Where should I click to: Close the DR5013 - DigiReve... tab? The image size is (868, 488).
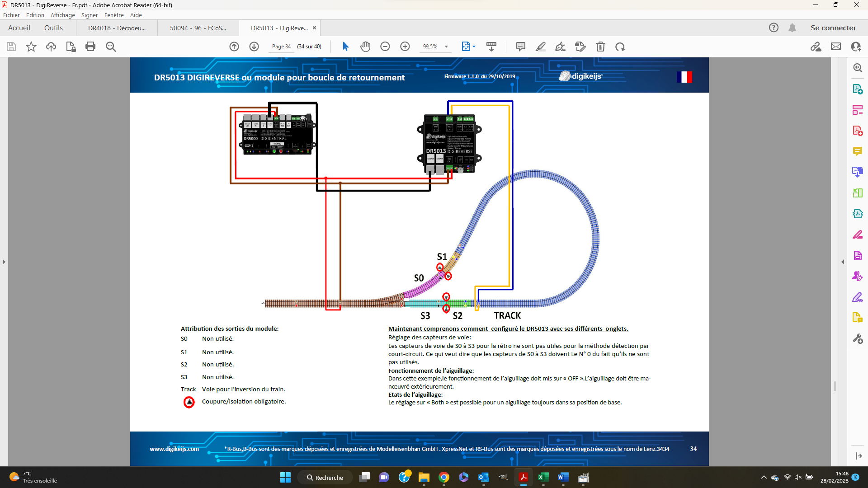pos(314,28)
